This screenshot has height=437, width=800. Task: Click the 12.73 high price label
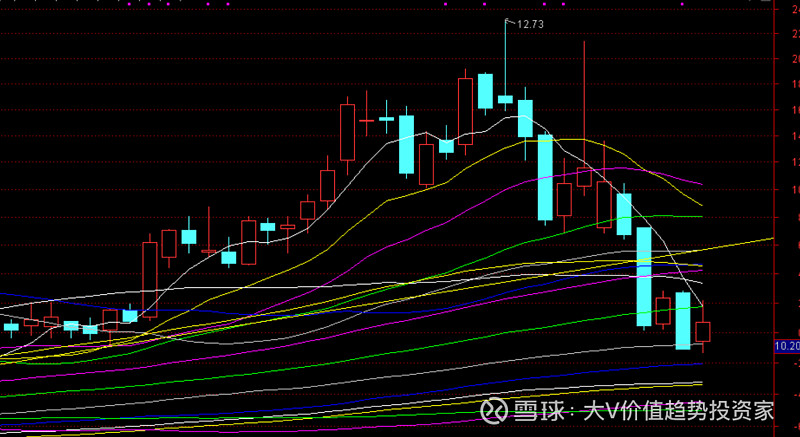pyautogui.click(x=530, y=24)
